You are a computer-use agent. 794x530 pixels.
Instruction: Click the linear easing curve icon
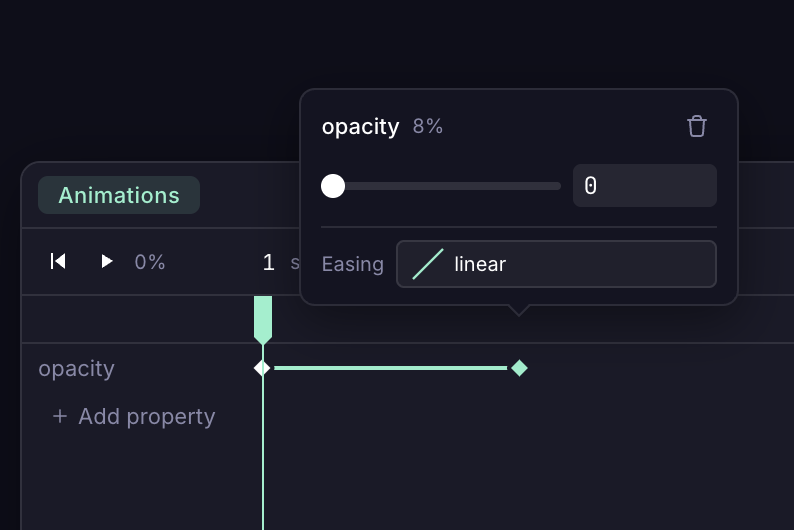pyautogui.click(x=428, y=264)
